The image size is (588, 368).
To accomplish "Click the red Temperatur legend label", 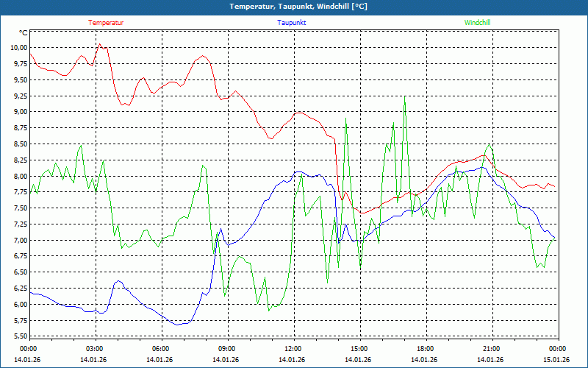I will (106, 23).
